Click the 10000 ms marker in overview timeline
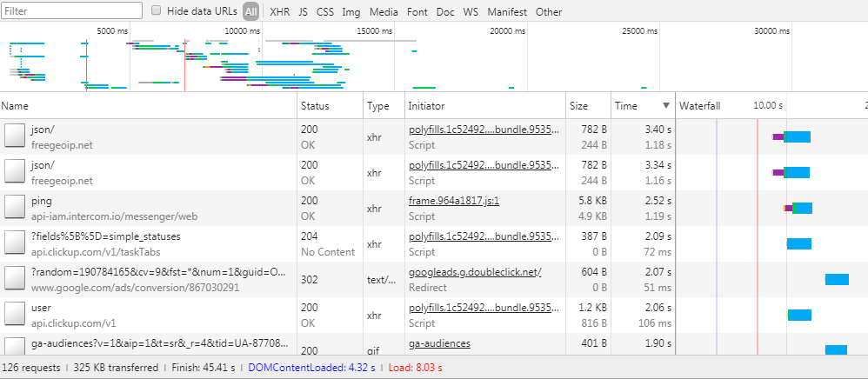Screen dimensions: 868x379 [x=242, y=31]
